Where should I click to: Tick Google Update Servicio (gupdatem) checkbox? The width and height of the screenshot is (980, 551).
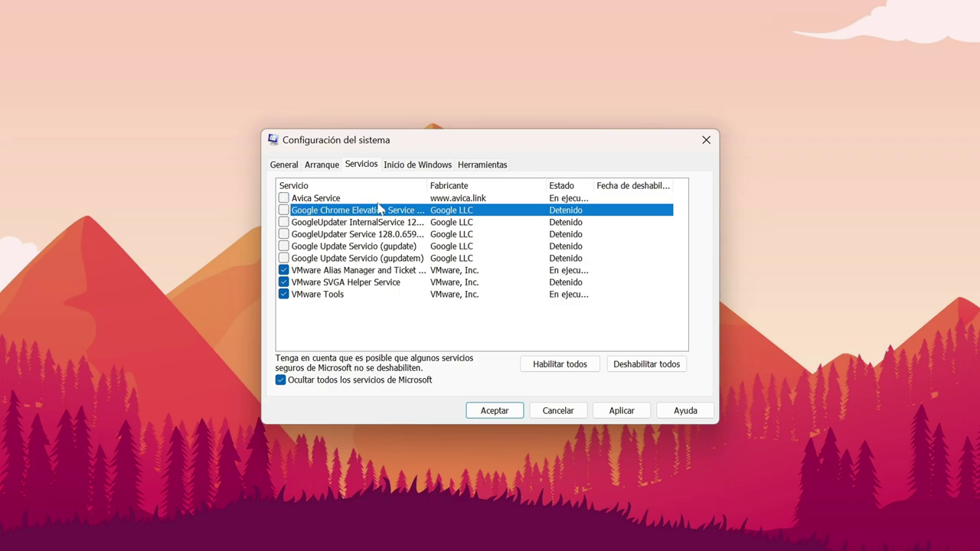tap(284, 258)
